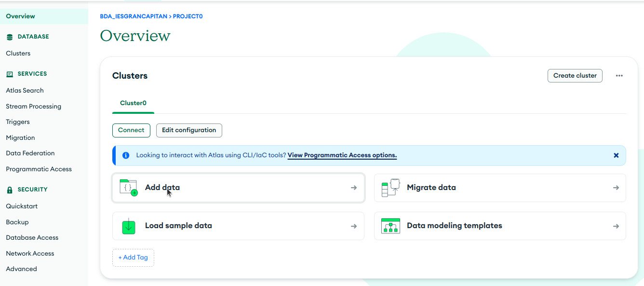
Task: Click the arrow on Data modeling templates card
Action: pos(616,226)
